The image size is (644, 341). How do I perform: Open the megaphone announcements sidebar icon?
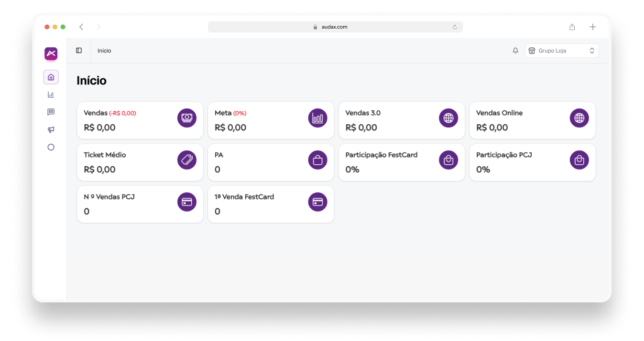[x=51, y=129]
